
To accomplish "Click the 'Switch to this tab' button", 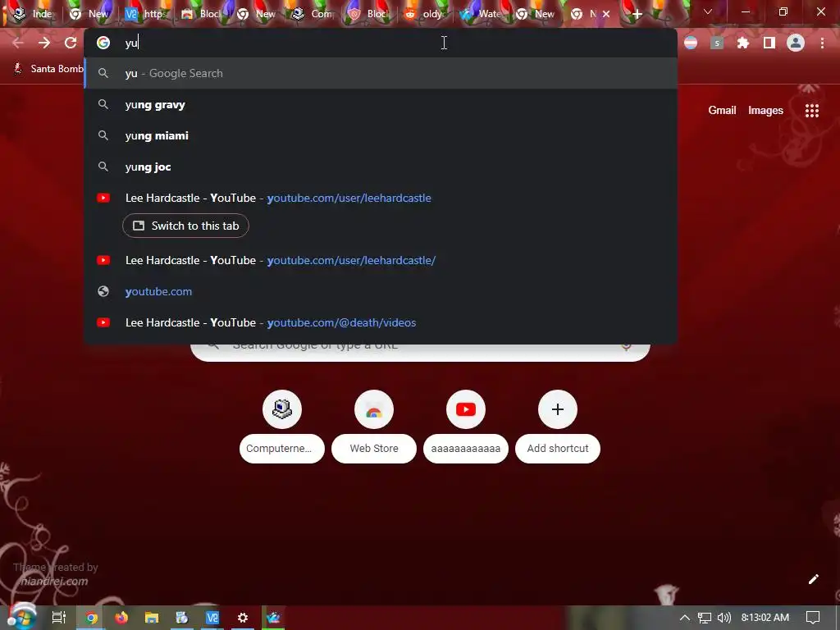I will [x=185, y=226].
